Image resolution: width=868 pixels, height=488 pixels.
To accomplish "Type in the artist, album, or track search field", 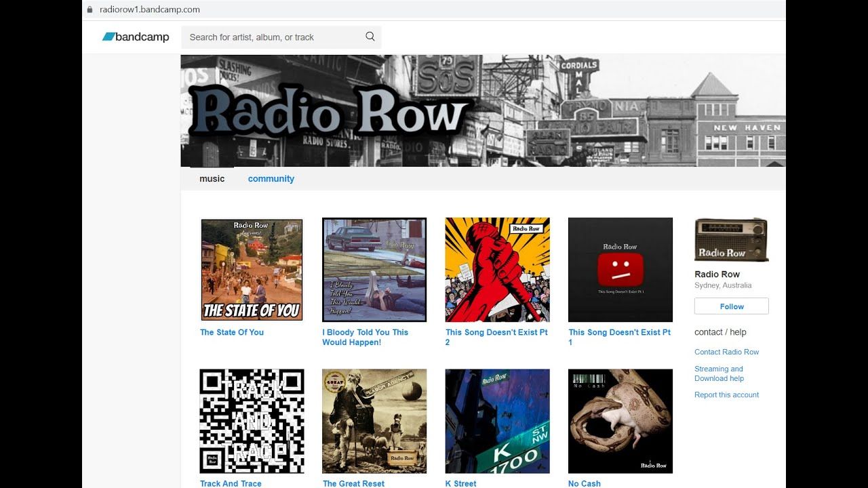I will 271,37.
